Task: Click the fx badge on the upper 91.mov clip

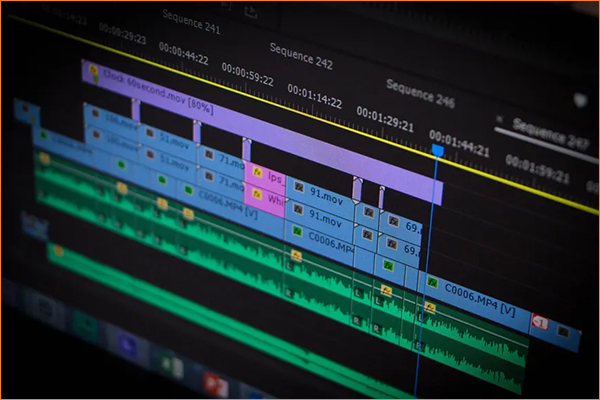Action: (x=299, y=187)
